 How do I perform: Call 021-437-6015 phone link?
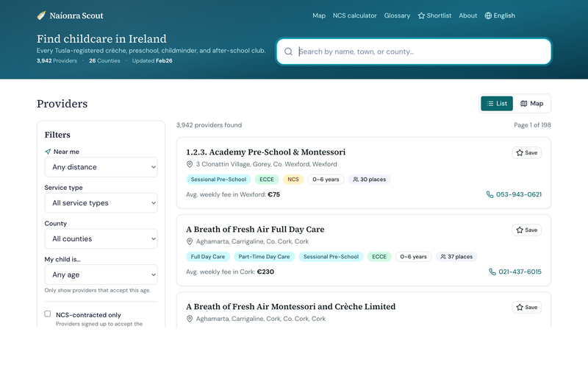tap(515, 272)
